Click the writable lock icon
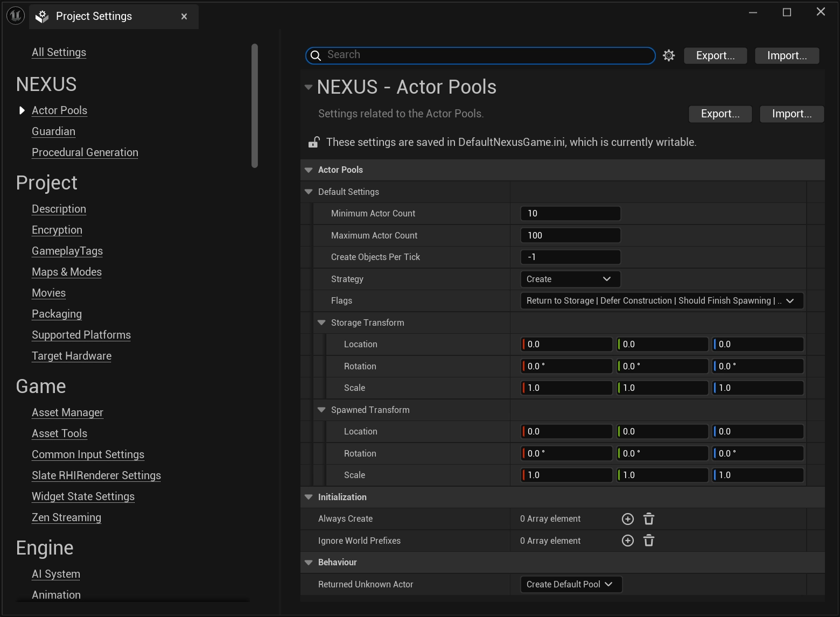 (313, 142)
